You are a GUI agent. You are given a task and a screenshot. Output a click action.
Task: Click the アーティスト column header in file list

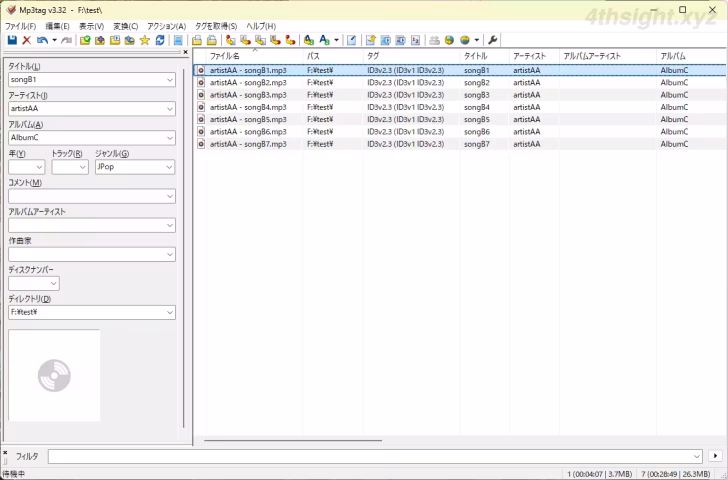click(x=530, y=56)
